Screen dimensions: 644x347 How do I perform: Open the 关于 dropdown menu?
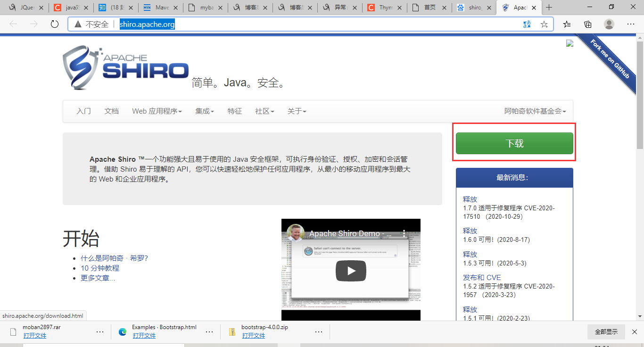[x=297, y=111]
